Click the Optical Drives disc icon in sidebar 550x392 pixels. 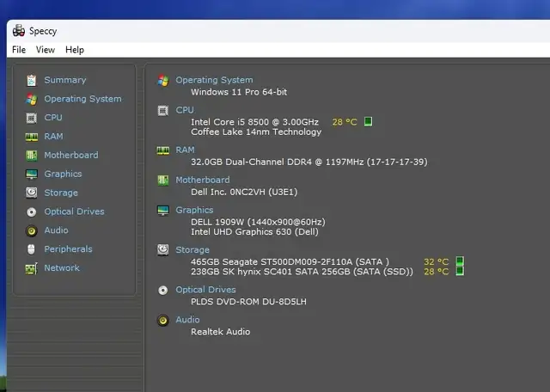(x=31, y=212)
